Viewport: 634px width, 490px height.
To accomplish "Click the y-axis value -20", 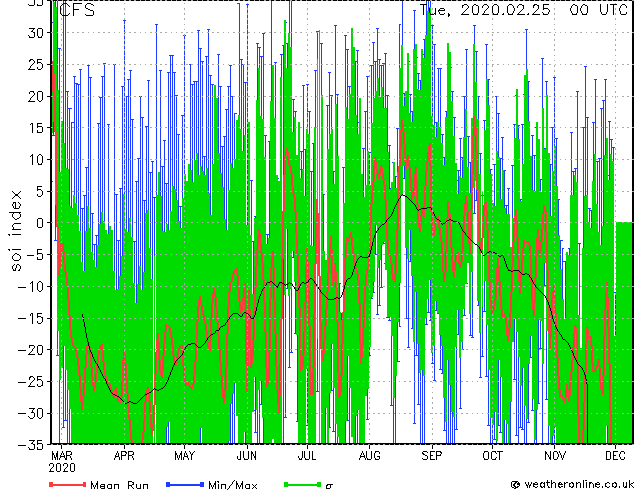I will click(31, 350).
